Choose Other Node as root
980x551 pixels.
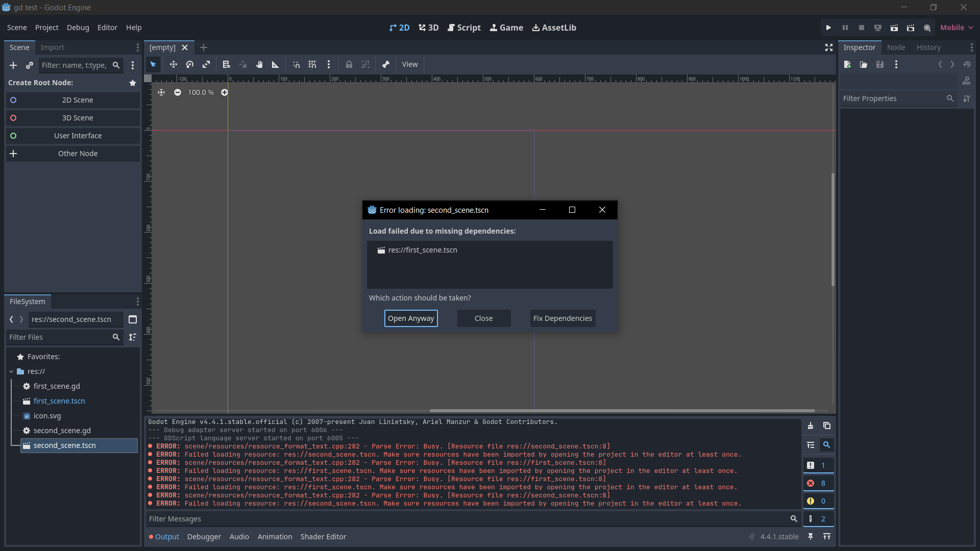coord(73,154)
